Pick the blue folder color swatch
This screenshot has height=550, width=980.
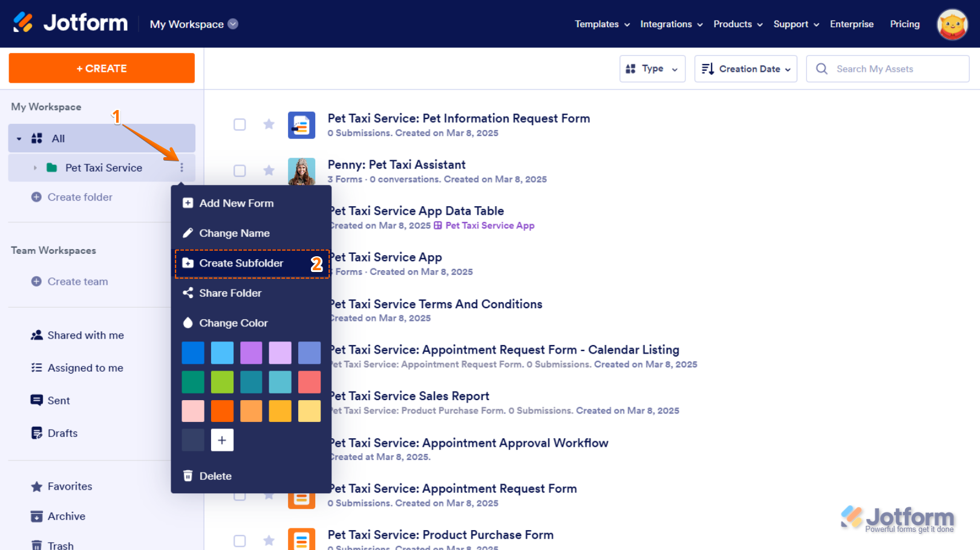[x=193, y=353]
